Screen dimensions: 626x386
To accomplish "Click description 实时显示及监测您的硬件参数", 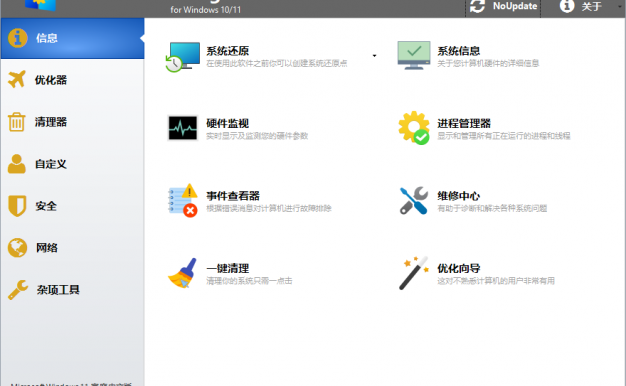I will [x=257, y=136].
